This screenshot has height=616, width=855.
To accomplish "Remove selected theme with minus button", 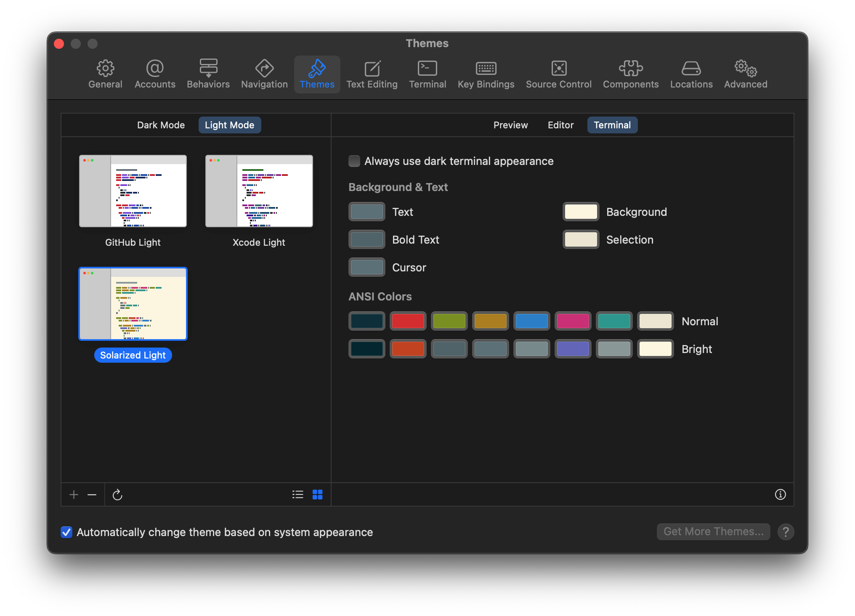I will click(x=92, y=494).
